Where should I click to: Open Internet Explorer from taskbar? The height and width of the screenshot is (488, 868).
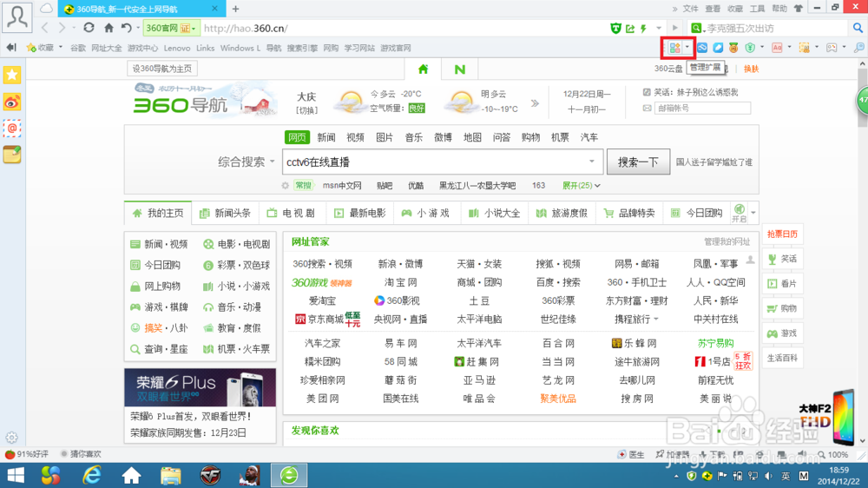(x=91, y=475)
